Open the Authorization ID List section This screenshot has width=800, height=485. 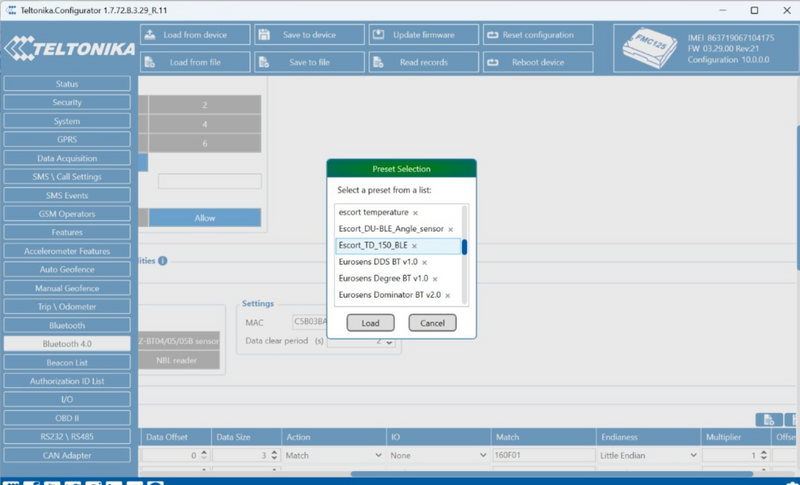pyautogui.click(x=67, y=381)
